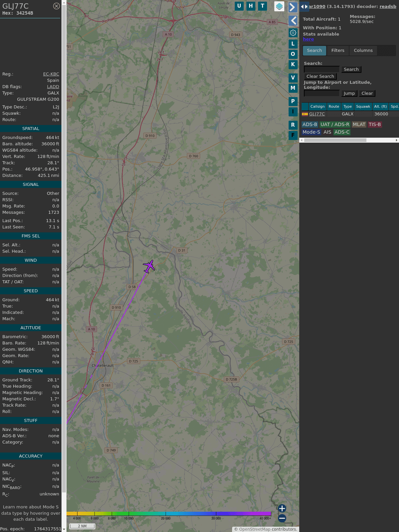Viewport: 399px width, 532px height.
Task: Click the 2 NM map scale indicator
Action: point(82,526)
